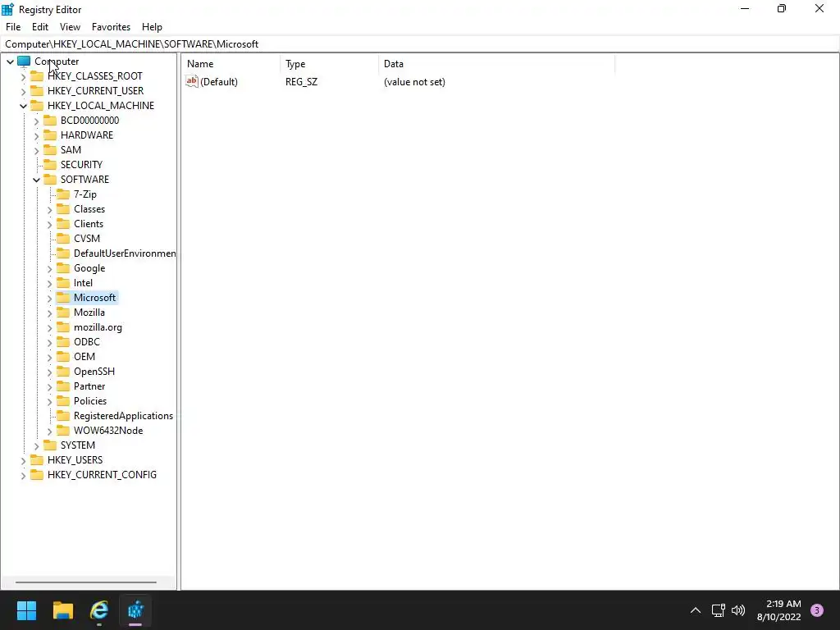The image size is (840, 630).
Task: Click the RegisteredApplications folder icon
Action: tap(63, 416)
